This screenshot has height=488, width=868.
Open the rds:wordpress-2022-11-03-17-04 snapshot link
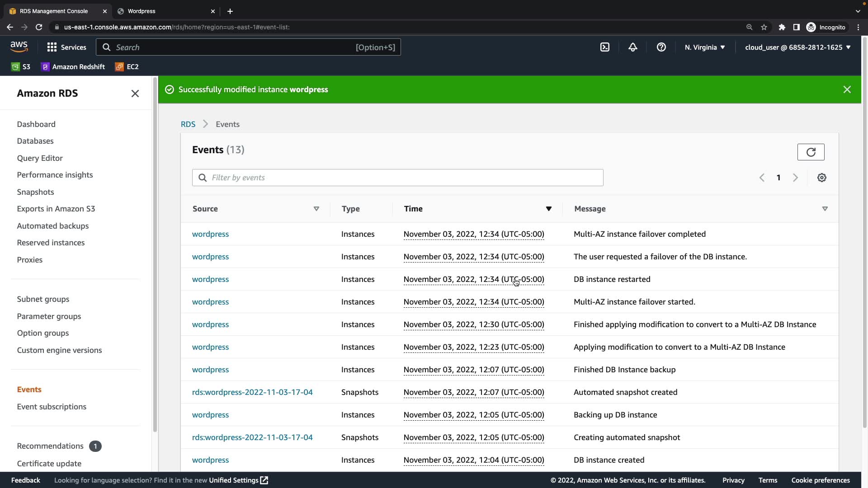pos(252,392)
